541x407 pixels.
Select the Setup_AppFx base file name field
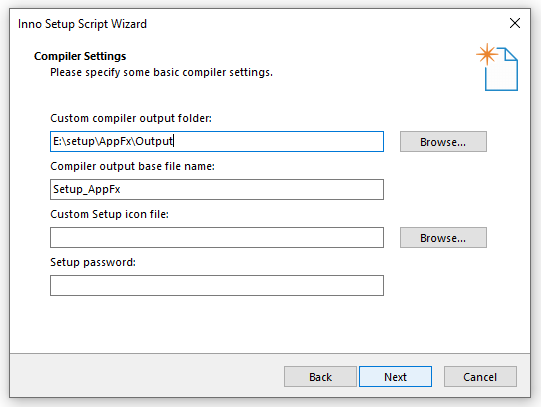pyautogui.click(x=217, y=189)
